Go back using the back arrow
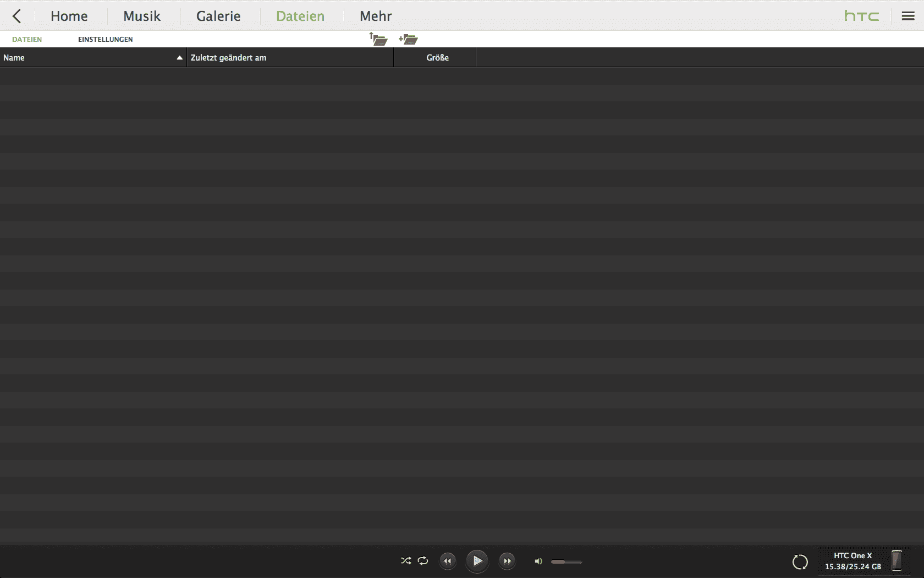Image resolution: width=924 pixels, height=578 pixels. point(17,16)
